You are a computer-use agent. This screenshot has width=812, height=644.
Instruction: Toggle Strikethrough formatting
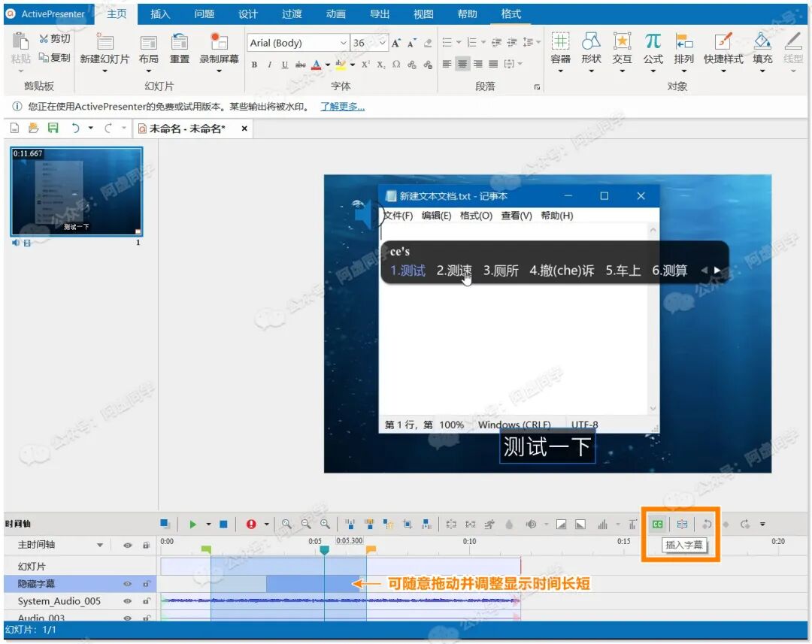coord(300,64)
